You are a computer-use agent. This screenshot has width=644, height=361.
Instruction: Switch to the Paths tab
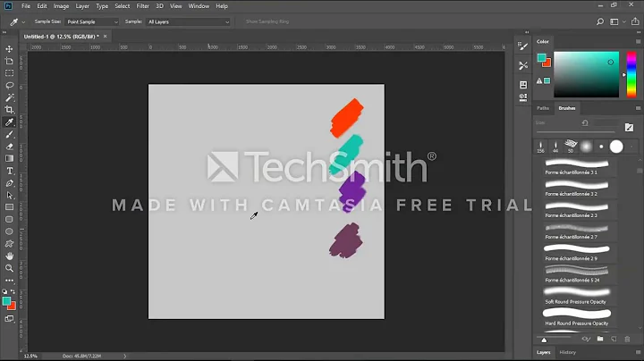(543, 108)
